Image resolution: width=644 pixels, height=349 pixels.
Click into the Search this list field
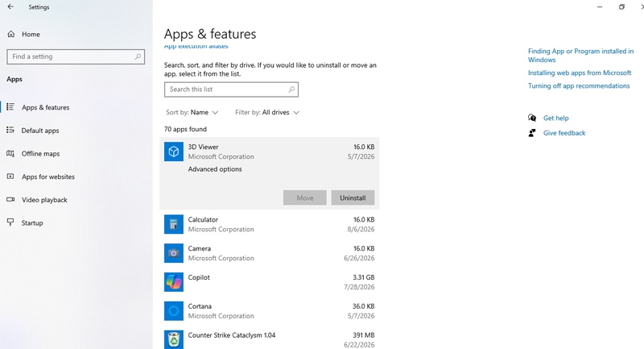pos(231,89)
